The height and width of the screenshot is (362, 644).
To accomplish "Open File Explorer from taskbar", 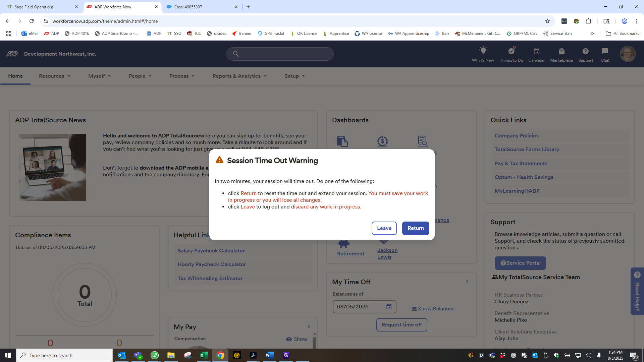I will (x=171, y=355).
